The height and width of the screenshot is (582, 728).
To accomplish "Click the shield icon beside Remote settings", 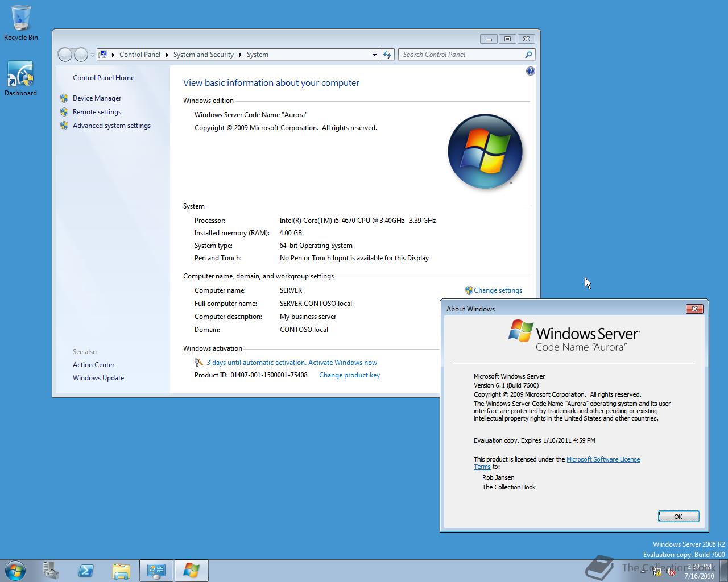I will (64, 112).
